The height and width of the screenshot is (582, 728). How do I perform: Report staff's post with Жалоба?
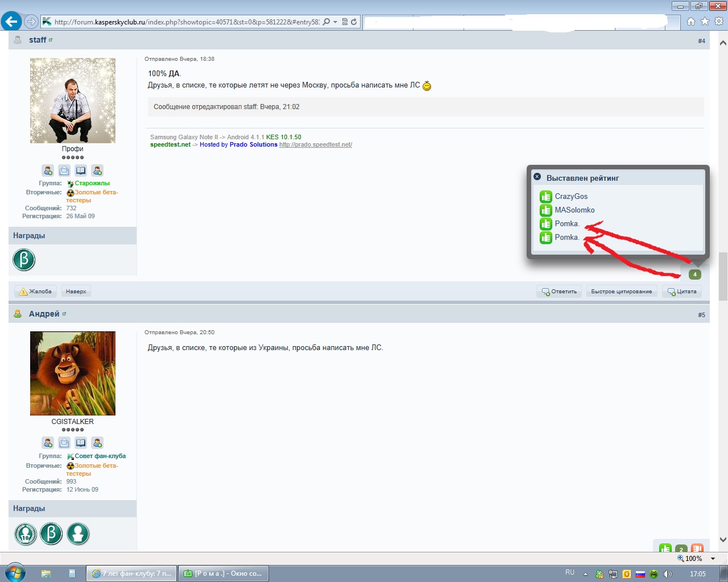pos(35,292)
